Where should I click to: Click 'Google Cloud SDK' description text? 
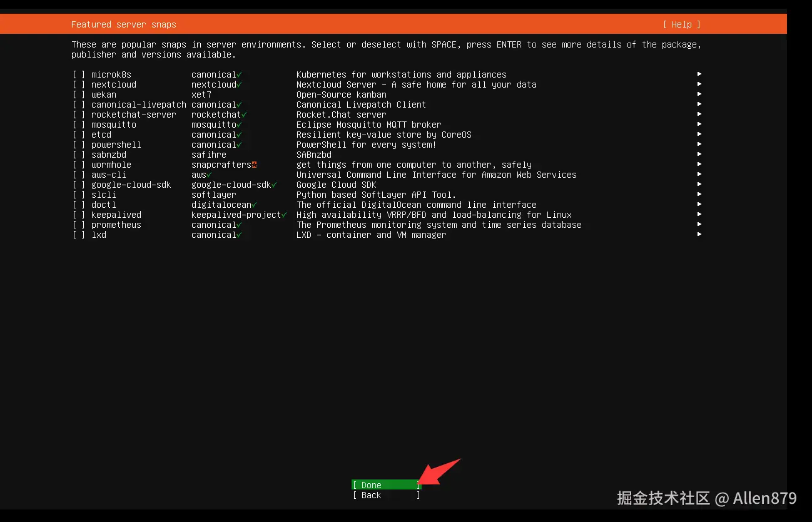click(x=337, y=185)
